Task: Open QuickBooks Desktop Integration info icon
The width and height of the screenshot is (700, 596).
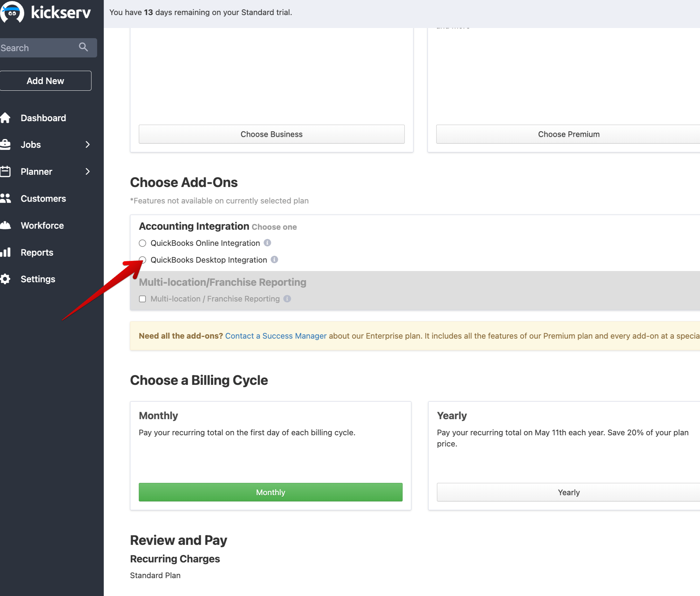Action: pos(274,259)
